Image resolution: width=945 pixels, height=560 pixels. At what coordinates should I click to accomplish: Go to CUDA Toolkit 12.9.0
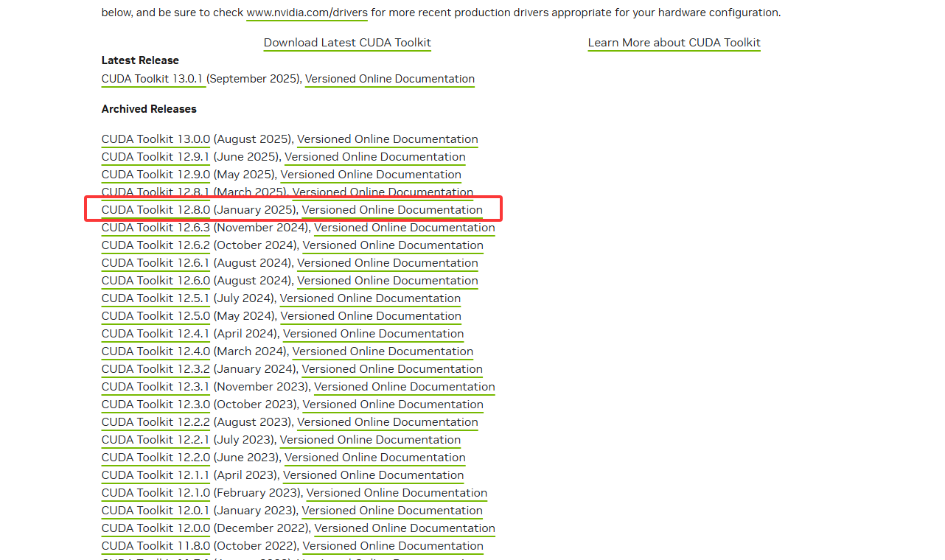coord(156,175)
